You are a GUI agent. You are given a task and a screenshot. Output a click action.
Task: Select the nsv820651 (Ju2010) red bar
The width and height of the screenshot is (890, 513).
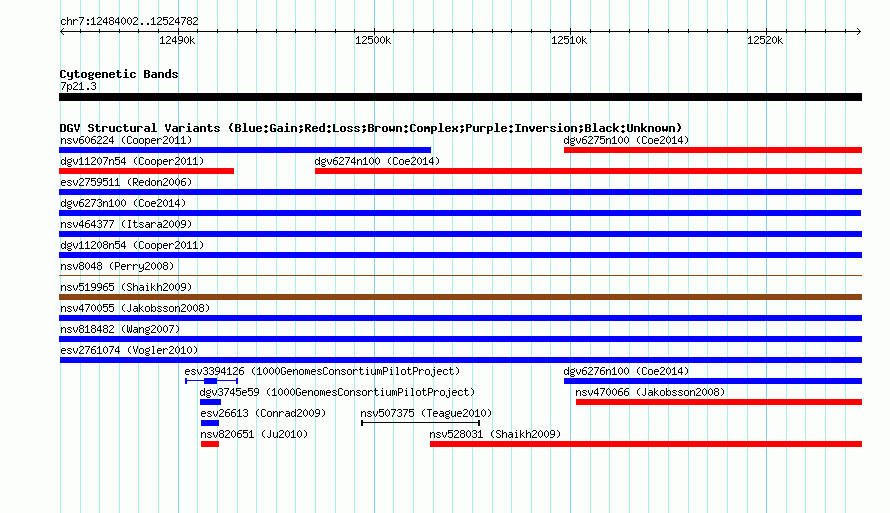point(210,444)
